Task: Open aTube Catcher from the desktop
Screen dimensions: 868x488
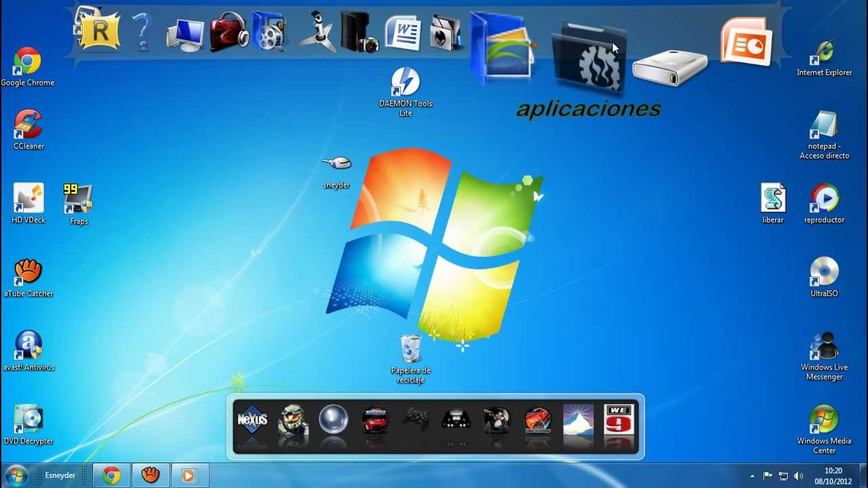Action: 28,277
